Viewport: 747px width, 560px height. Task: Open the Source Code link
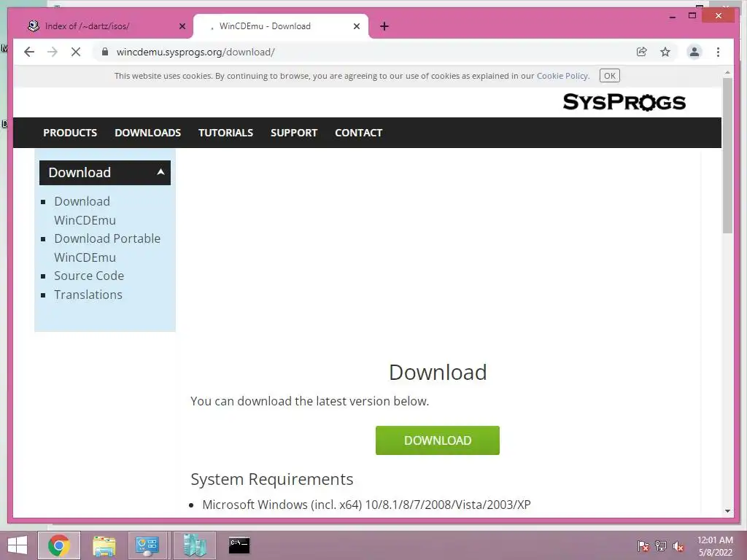[89, 276]
